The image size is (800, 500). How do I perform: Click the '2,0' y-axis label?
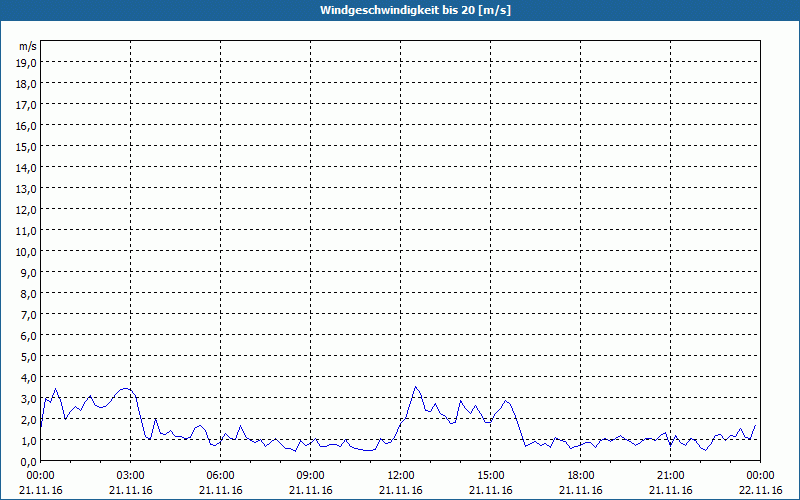point(30,420)
